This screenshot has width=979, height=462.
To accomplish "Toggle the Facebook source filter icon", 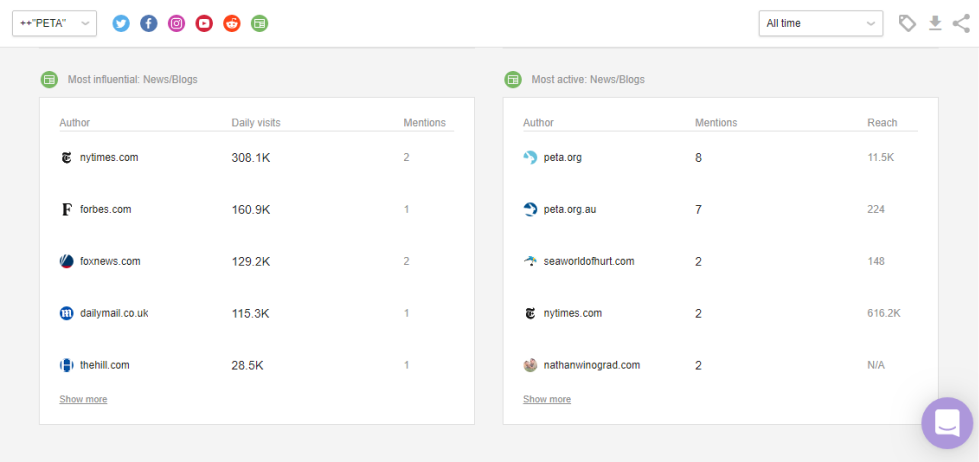I will (149, 23).
